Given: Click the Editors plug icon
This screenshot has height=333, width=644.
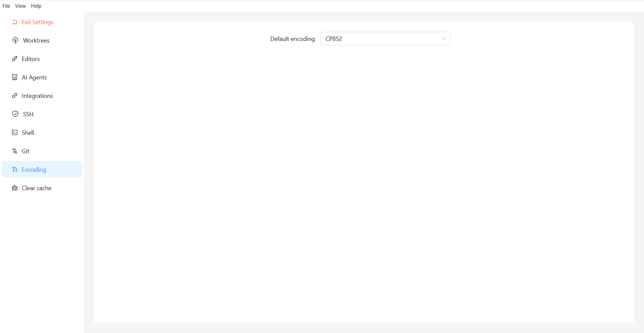Looking at the screenshot, I should (15, 59).
